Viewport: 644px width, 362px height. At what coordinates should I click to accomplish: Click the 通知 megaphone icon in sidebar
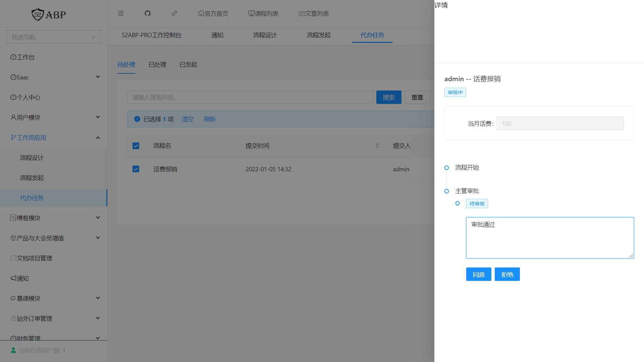point(13,278)
